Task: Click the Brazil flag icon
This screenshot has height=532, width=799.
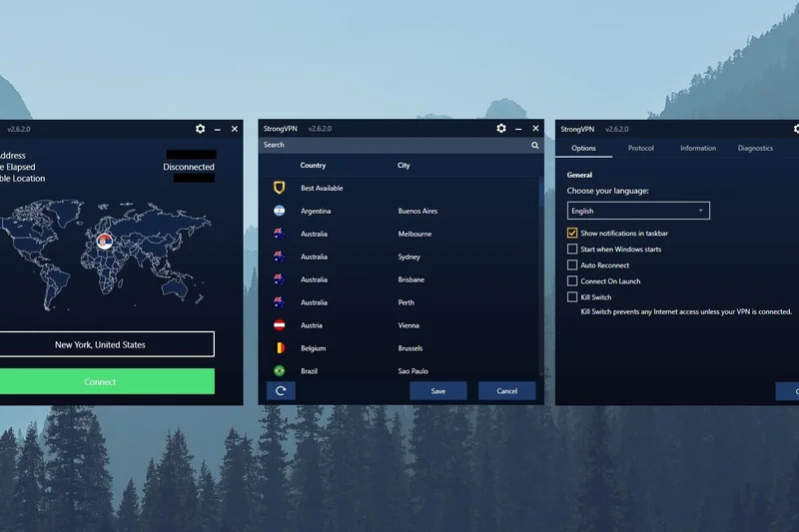Action: click(x=280, y=371)
